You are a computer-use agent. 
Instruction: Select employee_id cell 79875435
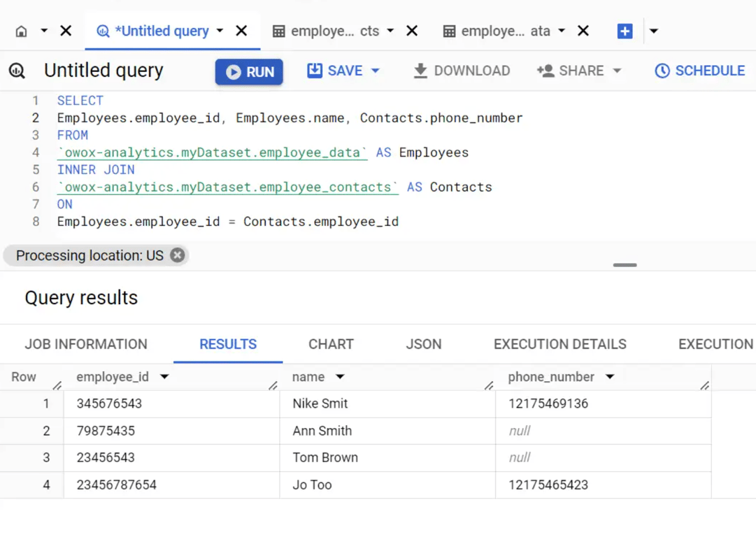[171, 431]
